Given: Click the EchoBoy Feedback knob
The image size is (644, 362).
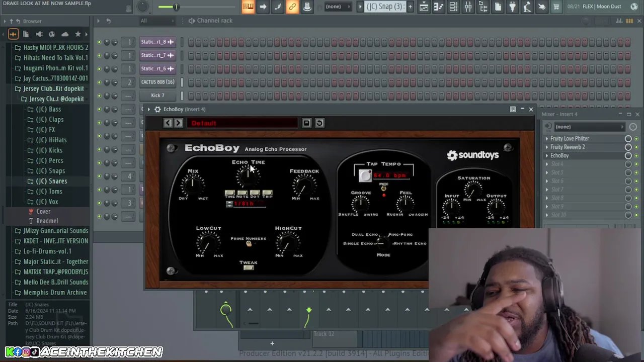Looking at the screenshot, I should point(304,186).
